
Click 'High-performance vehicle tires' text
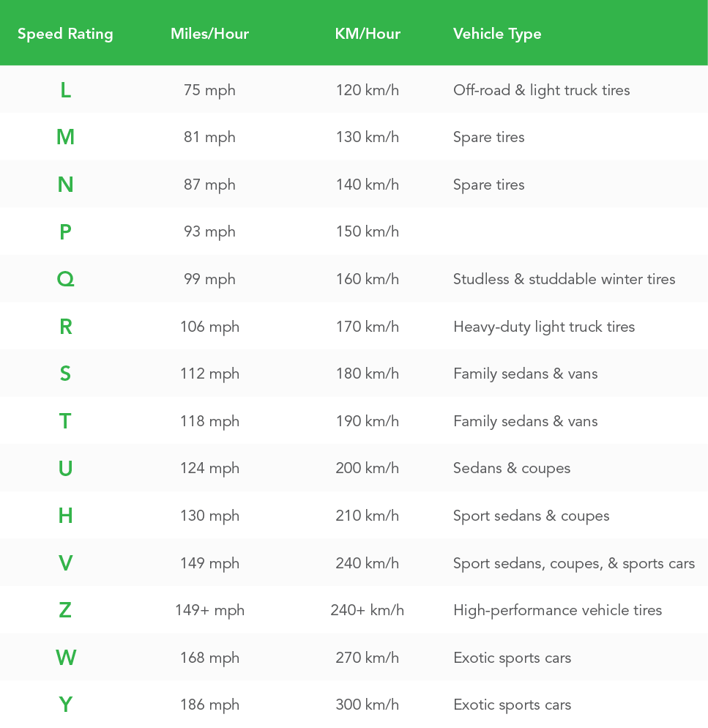coord(557,610)
